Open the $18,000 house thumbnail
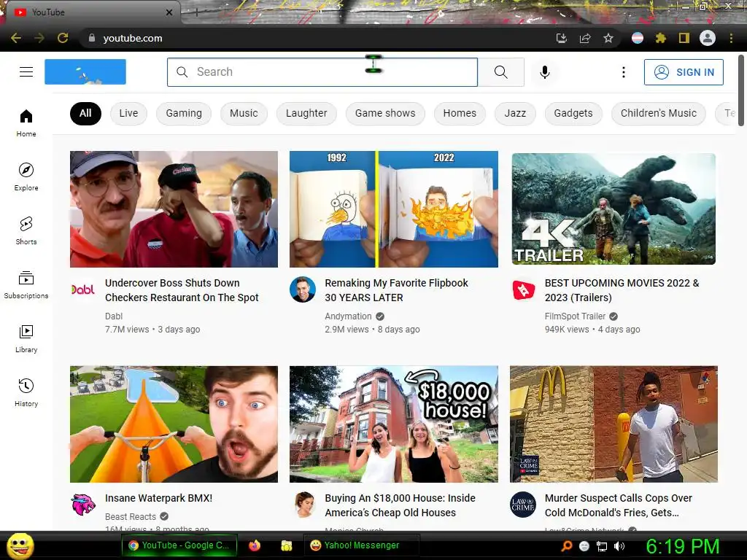Viewport: 747px width, 560px height. (394, 424)
